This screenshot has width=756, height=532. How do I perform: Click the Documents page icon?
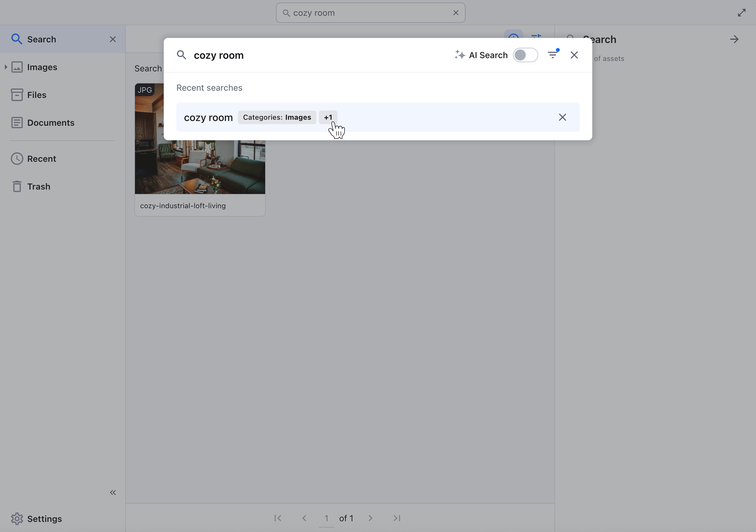pyautogui.click(x=17, y=123)
